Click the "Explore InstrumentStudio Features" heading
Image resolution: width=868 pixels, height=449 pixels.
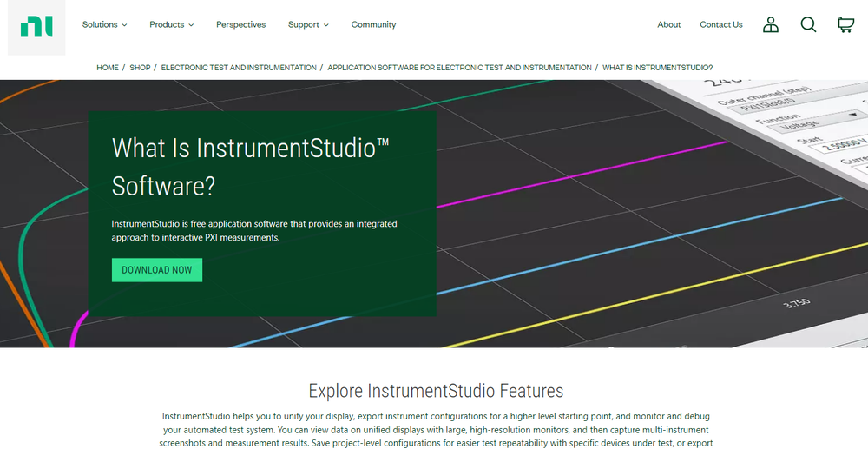click(x=436, y=391)
